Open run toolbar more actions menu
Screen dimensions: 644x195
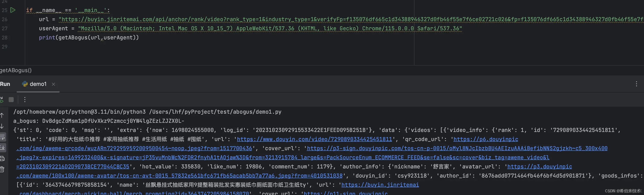[x=25, y=100]
